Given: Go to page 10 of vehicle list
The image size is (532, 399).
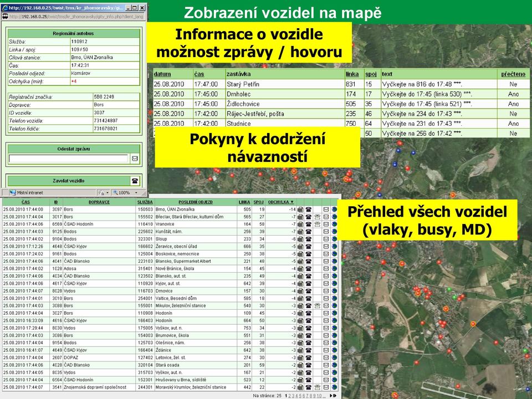Looking at the screenshot, I should [x=319, y=396].
